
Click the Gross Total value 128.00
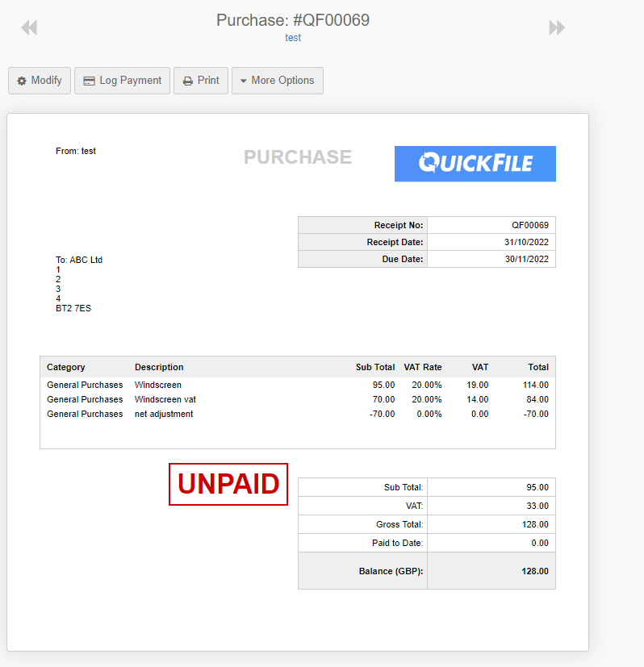coord(535,524)
